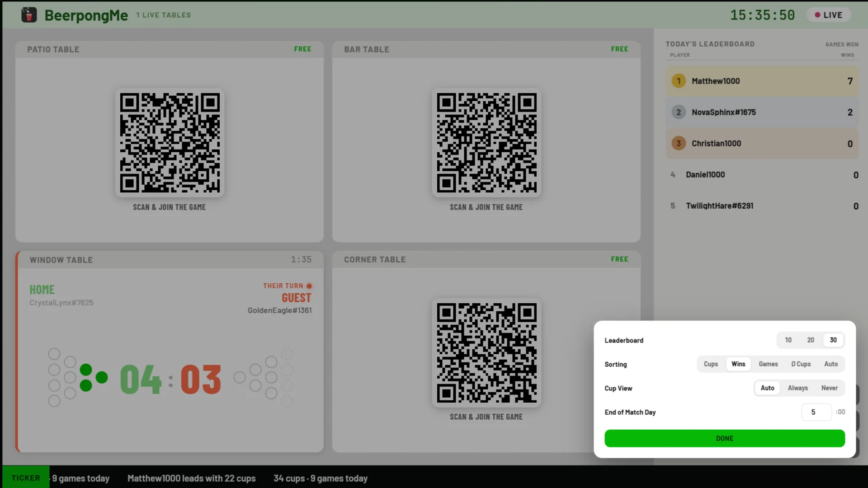Click the clock showing 15:35:50
868x488 pixels.
[x=762, y=15]
